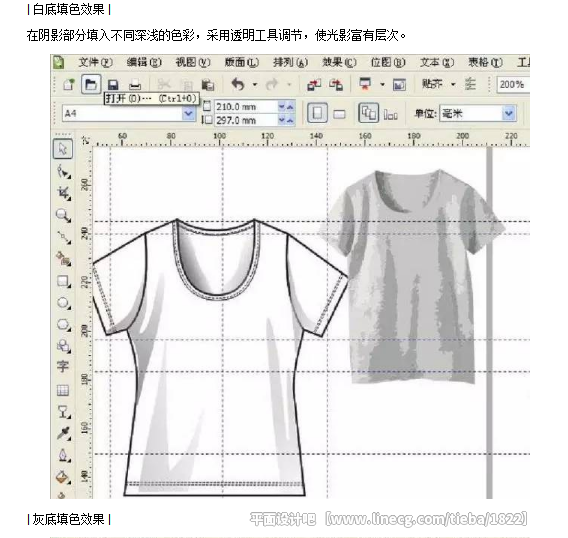This screenshot has width=568, height=538.
Task: Increase page height 297.0 mm spinner
Action: coord(290,121)
